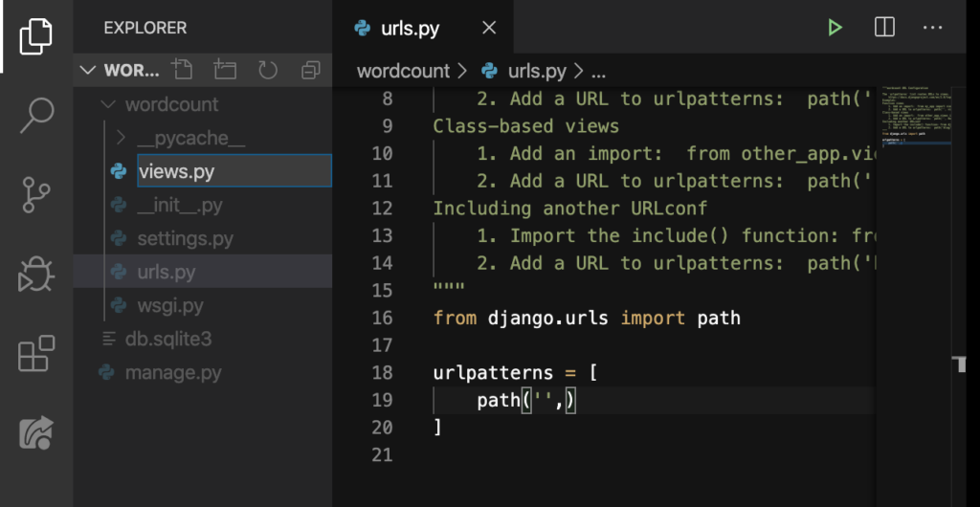Screen dimensions: 980x507
Task: Collapse the wordcount folder
Action: pos(109,104)
